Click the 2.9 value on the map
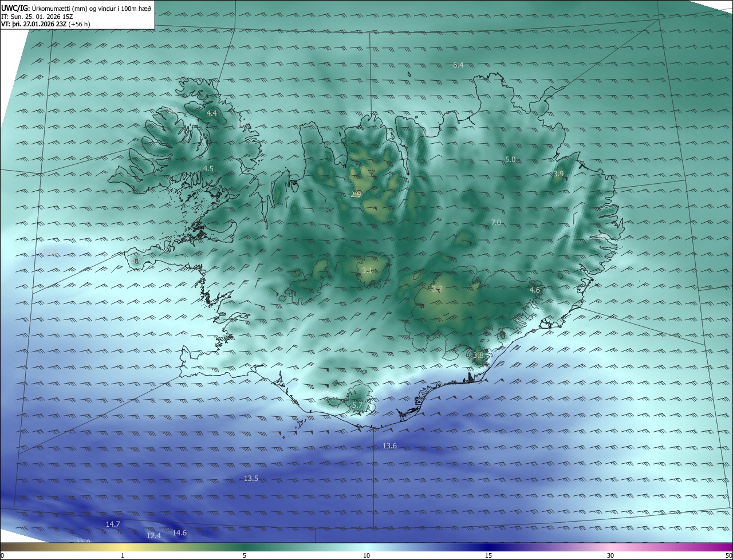Image resolution: width=733 pixels, height=560 pixels. click(x=356, y=195)
